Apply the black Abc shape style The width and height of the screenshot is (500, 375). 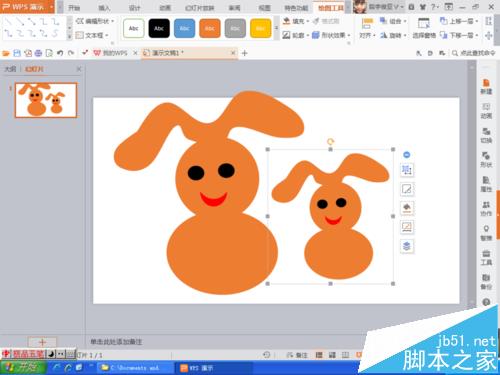159,28
